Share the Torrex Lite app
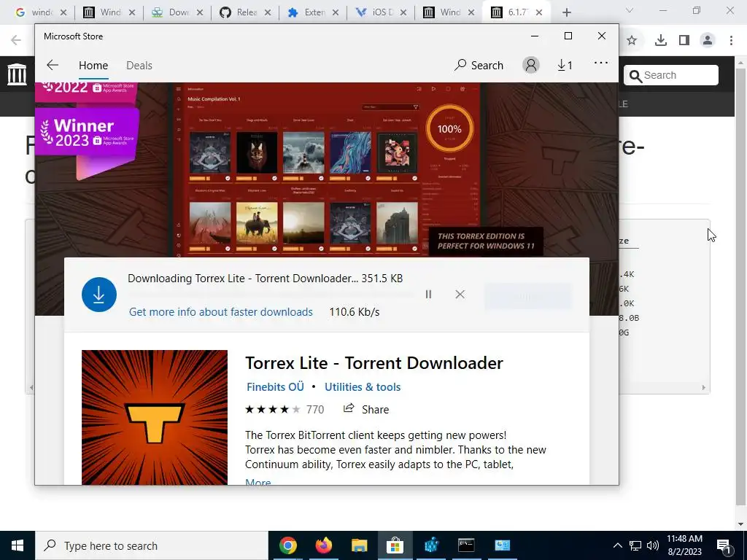This screenshot has height=560, width=747. (x=366, y=409)
